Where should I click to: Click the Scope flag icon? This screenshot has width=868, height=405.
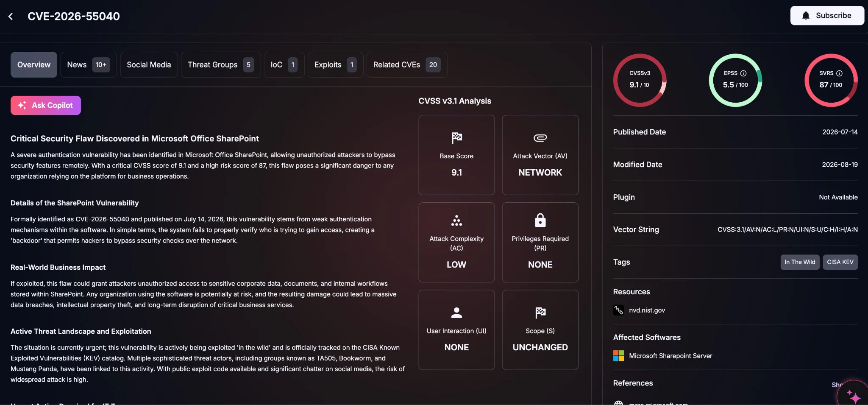[x=540, y=313]
